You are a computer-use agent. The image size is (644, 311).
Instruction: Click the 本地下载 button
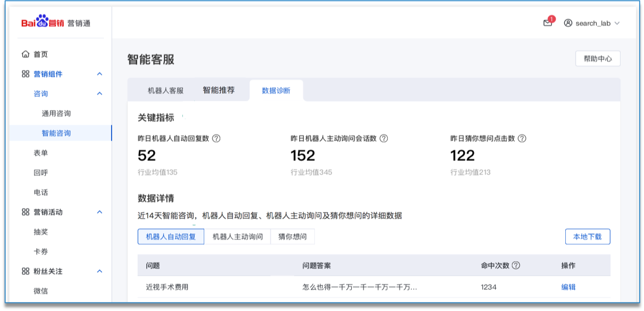(x=587, y=237)
